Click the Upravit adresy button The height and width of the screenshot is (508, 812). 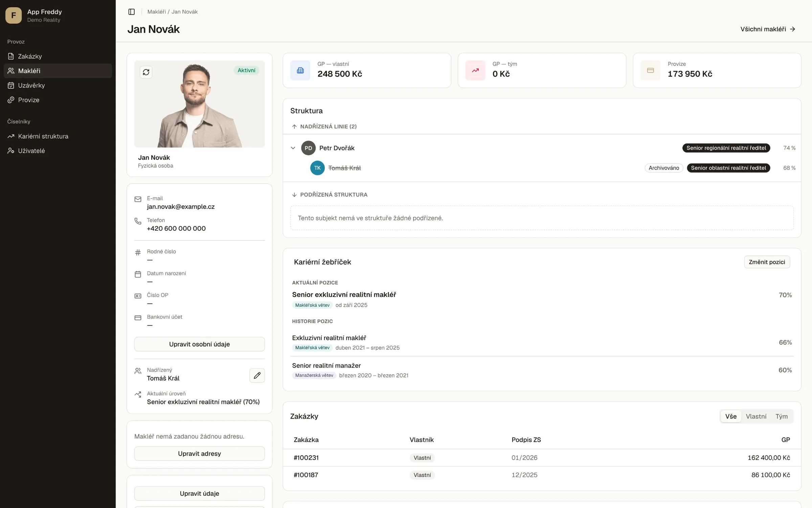(199, 453)
